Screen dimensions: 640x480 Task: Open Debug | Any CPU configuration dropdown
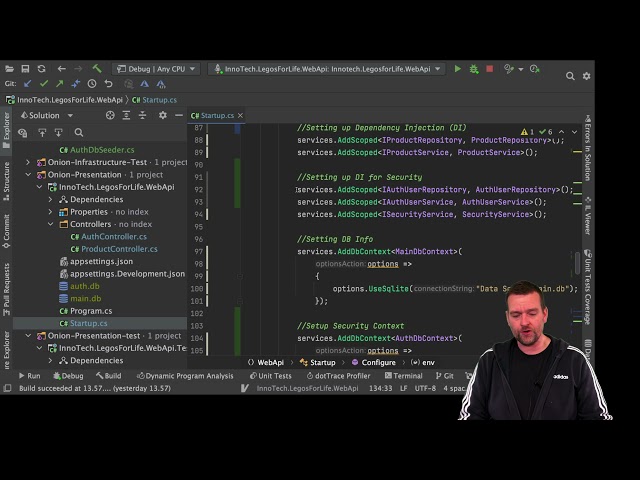(156, 69)
